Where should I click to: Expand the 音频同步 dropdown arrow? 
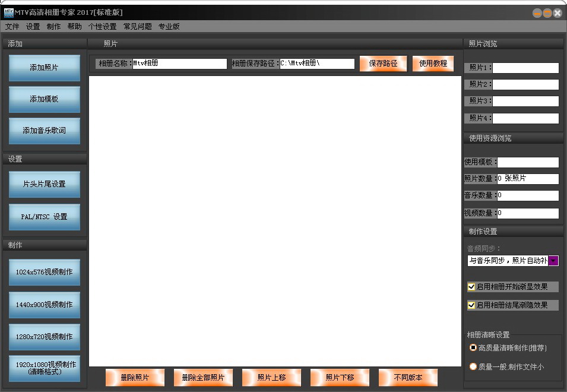point(553,261)
